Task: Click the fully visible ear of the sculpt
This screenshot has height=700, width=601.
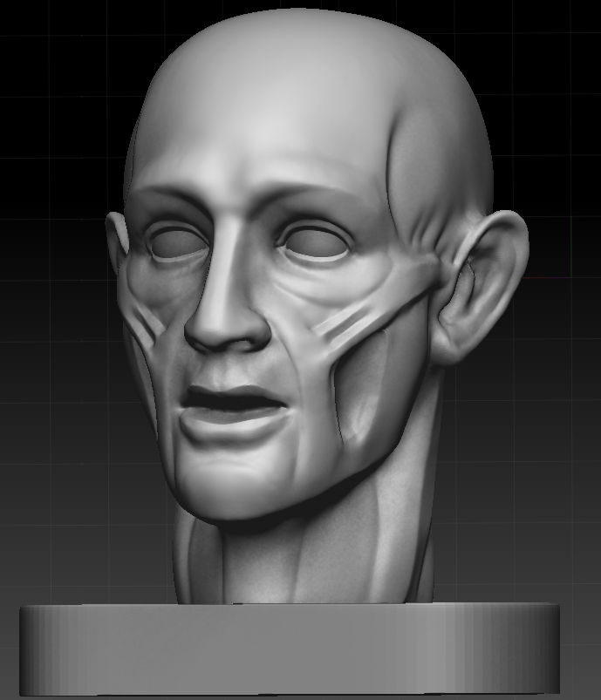Action: (x=480, y=288)
